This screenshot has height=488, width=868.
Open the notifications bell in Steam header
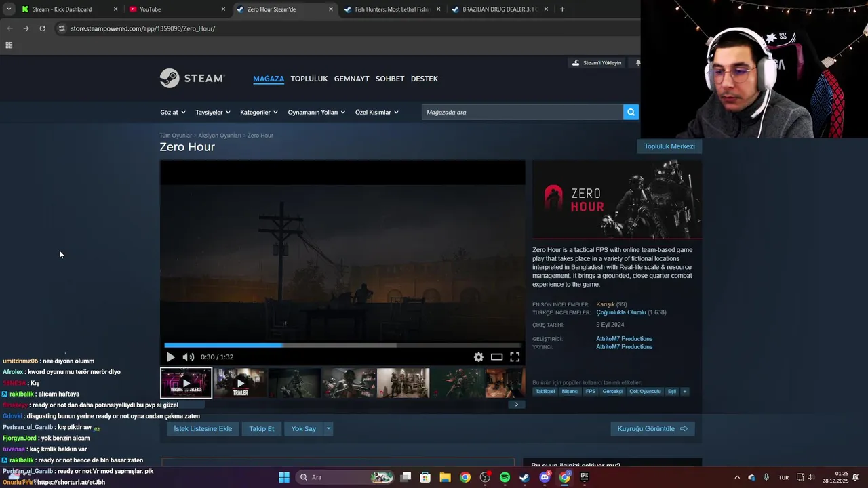[637, 63]
